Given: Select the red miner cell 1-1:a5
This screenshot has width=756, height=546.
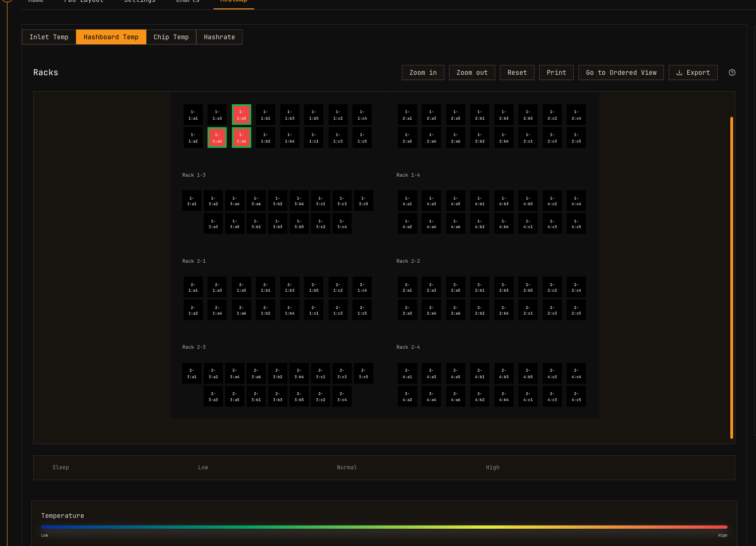Looking at the screenshot, I should pos(241,115).
